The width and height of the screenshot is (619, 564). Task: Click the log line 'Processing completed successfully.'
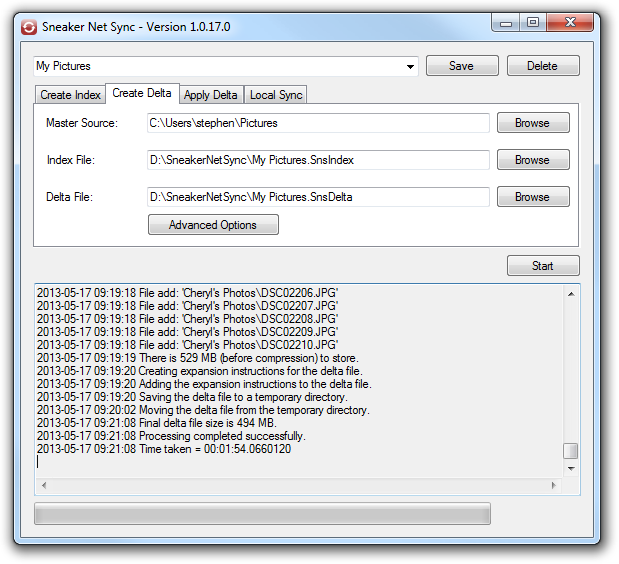(x=171, y=436)
